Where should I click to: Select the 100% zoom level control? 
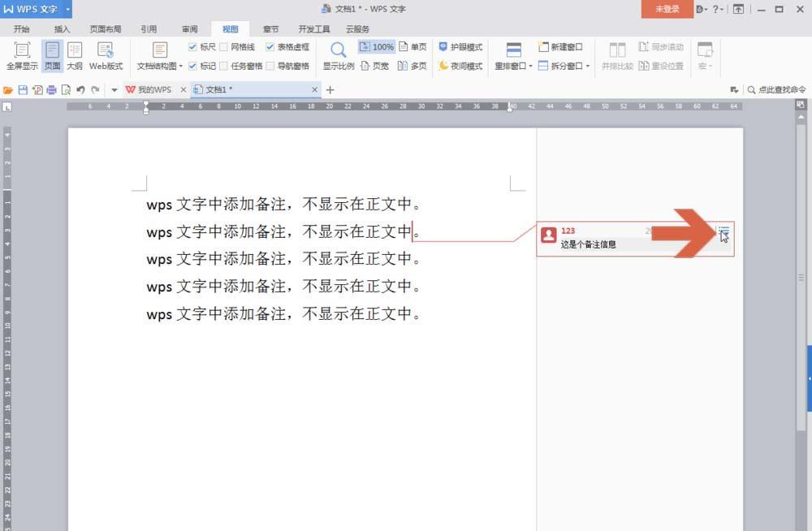(376, 46)
